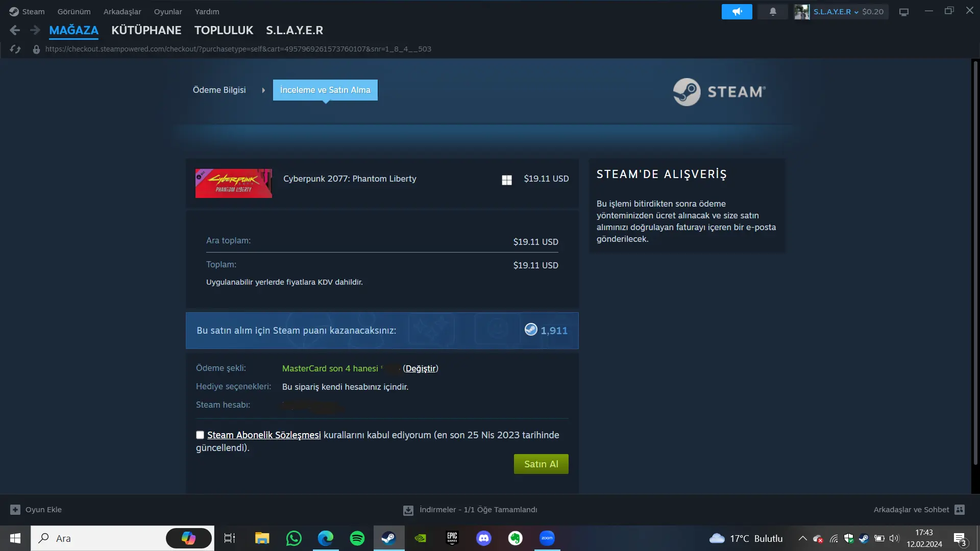Click the Steam taskbar icon
Screen dimensions: 980x551
[389, 538]
